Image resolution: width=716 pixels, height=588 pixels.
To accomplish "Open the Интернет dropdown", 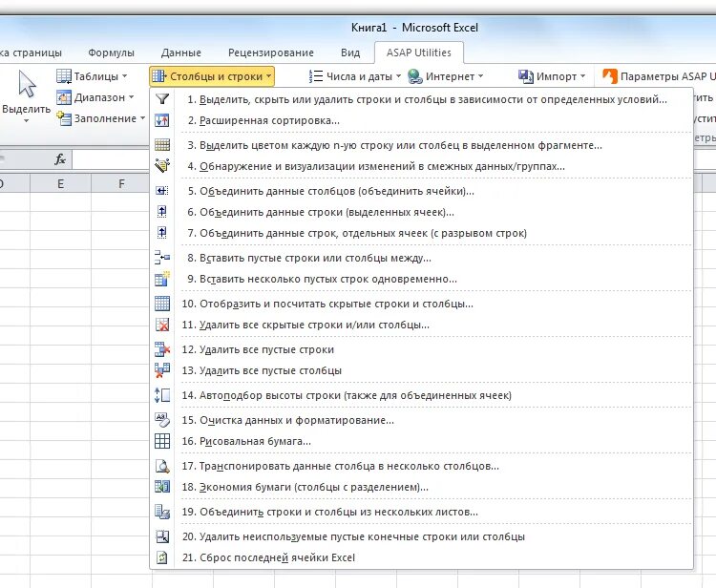I will pos(445,76).
